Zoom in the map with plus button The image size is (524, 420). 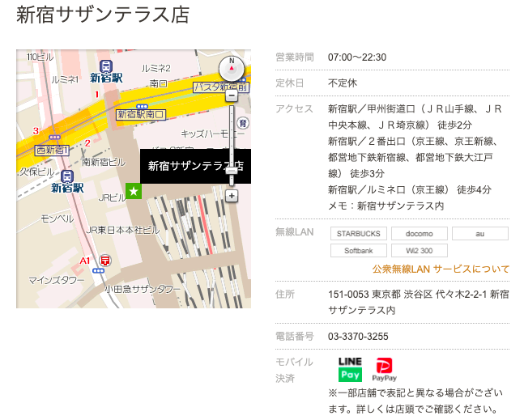click(232, 196)
